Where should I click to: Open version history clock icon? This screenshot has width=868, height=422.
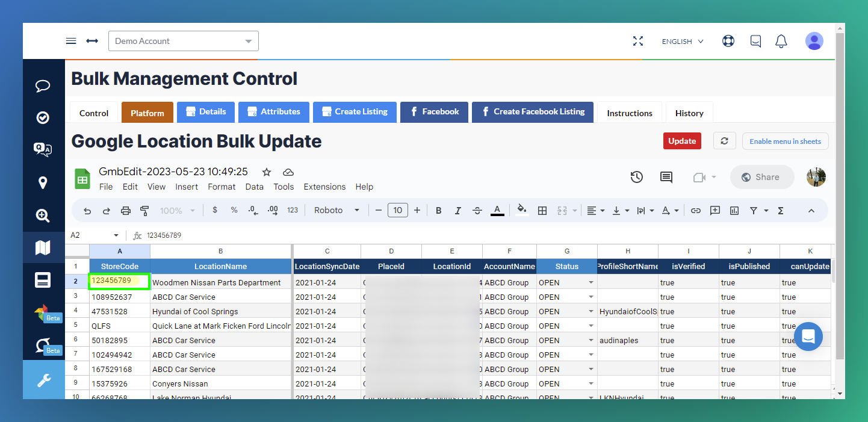click(637, 177)
